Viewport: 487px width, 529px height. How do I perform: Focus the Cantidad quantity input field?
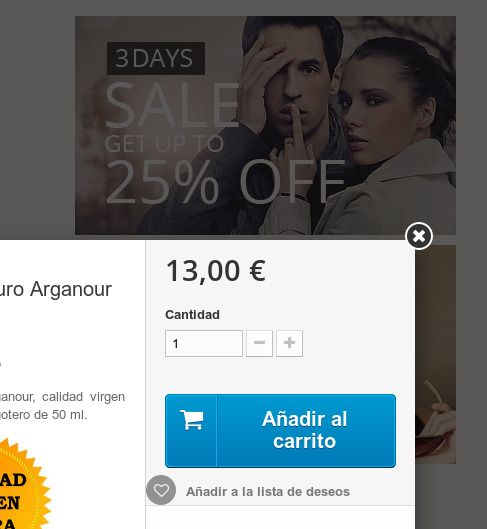point(204,343)
